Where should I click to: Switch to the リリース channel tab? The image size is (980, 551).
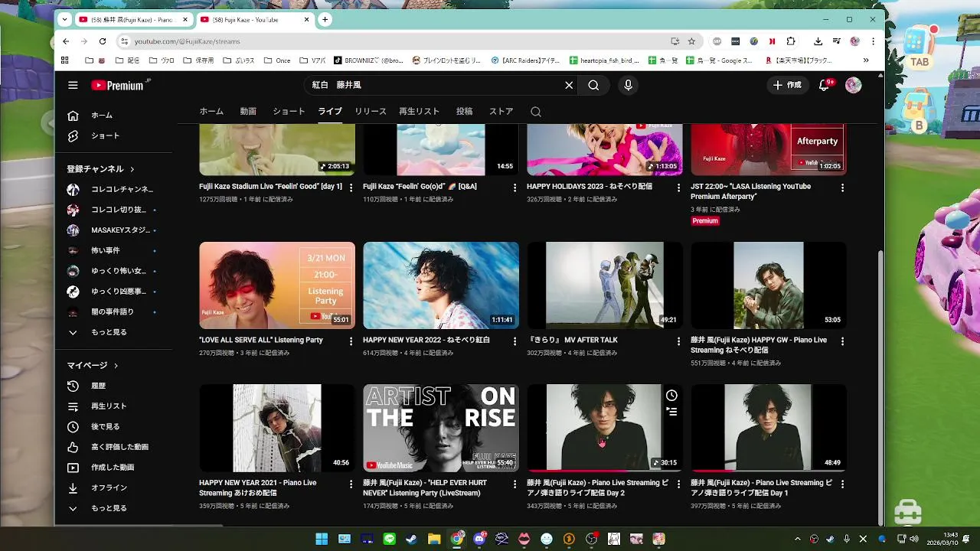tap(371, 112)
